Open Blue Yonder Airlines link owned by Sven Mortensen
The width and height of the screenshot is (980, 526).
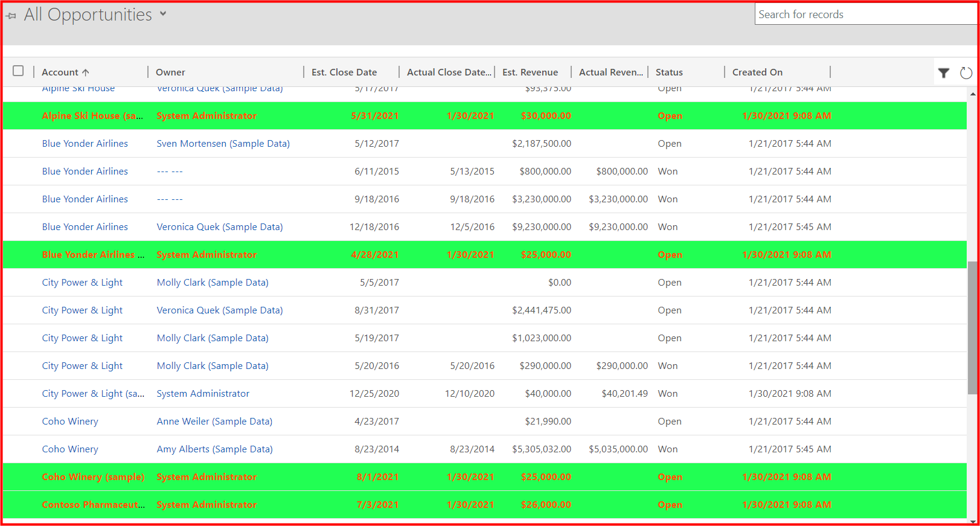coord(85,143)
